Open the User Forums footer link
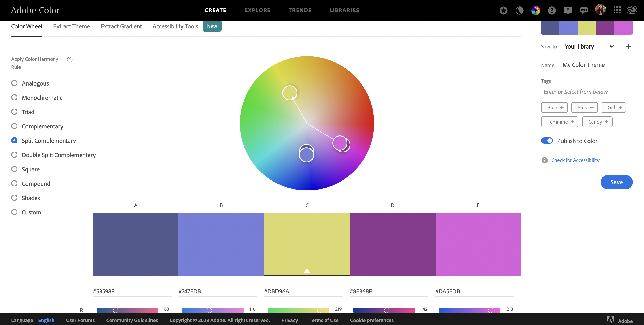This screenshot has width=644, height=325. [x=80, y=320]
